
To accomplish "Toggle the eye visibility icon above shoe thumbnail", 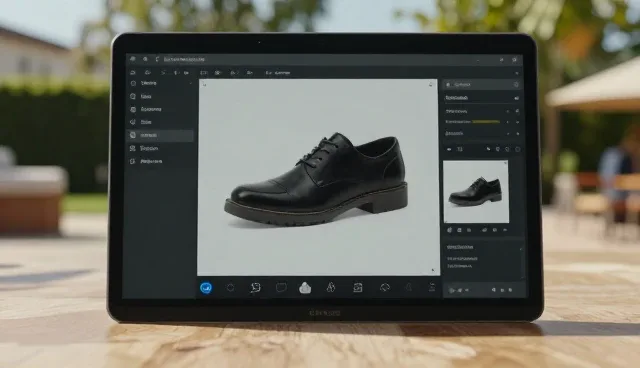I will 449,149.
